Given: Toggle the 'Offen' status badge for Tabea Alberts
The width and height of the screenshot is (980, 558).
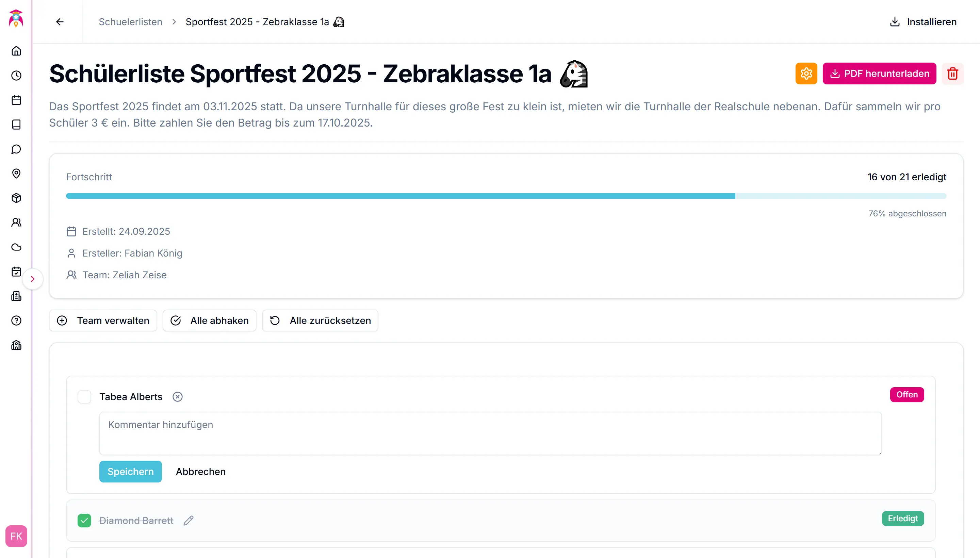Looking at the screenshot, I should click(x=907, y=394).
